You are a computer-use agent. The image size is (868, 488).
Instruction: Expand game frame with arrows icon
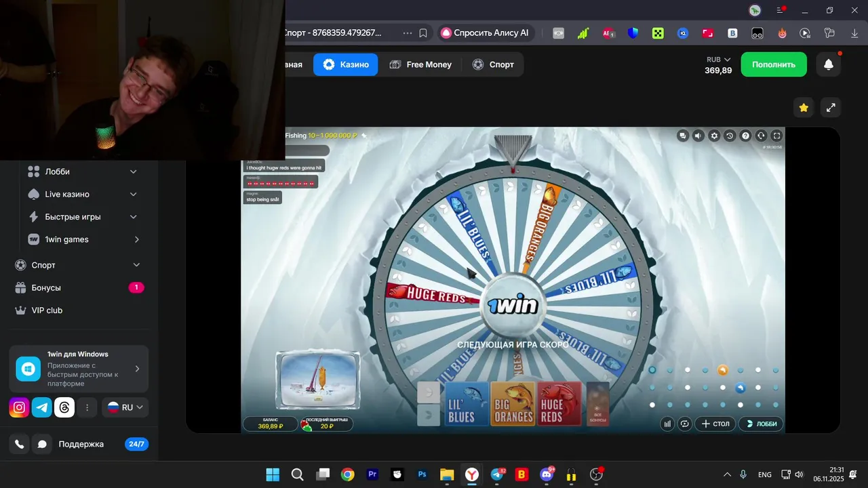tap(831, 107)
